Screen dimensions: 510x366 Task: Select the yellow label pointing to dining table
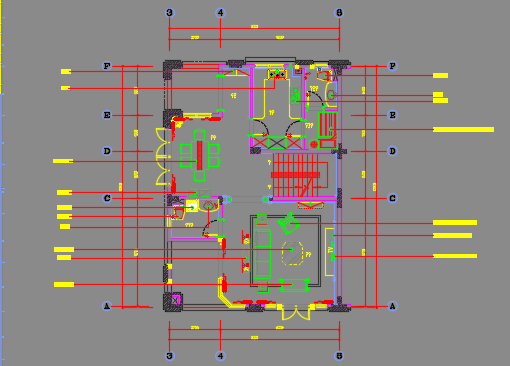pyautogui.click(x=63, y=161)
